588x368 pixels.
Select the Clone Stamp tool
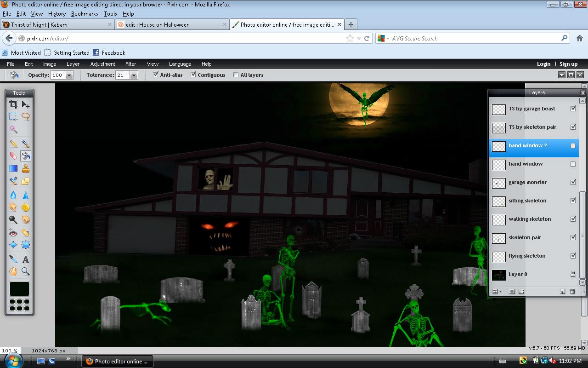pos(26,169)
